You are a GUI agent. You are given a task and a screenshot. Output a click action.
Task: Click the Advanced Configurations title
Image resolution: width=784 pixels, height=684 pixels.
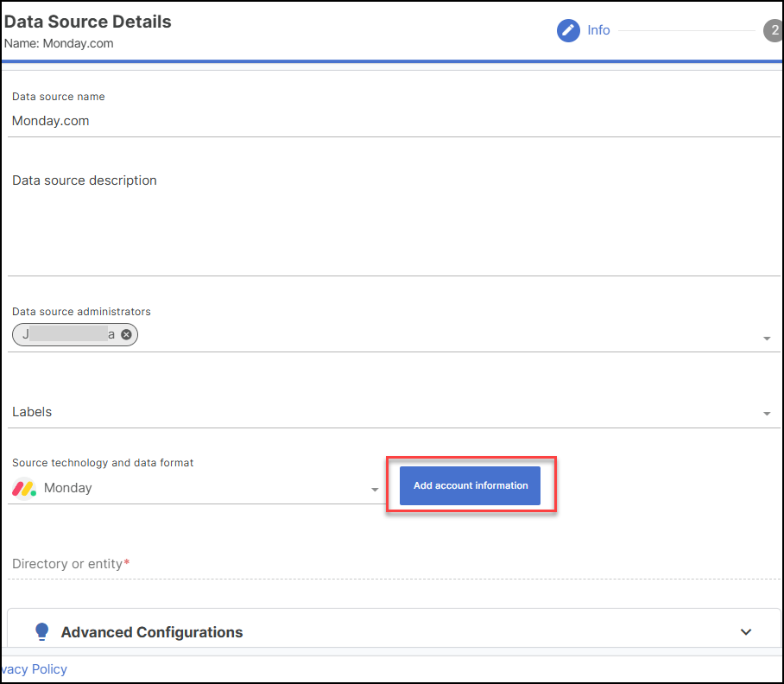point(152,632)
